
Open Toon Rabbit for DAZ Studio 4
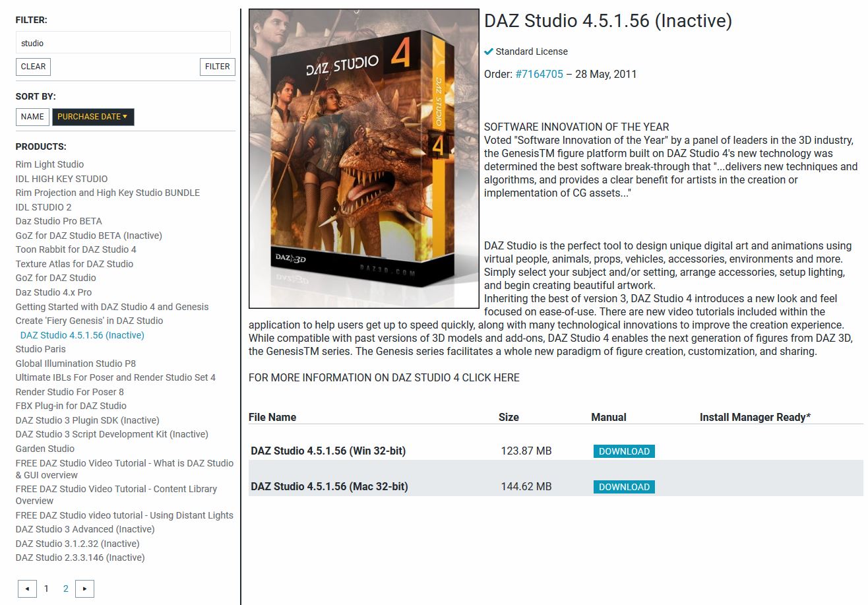coord(76,249)
